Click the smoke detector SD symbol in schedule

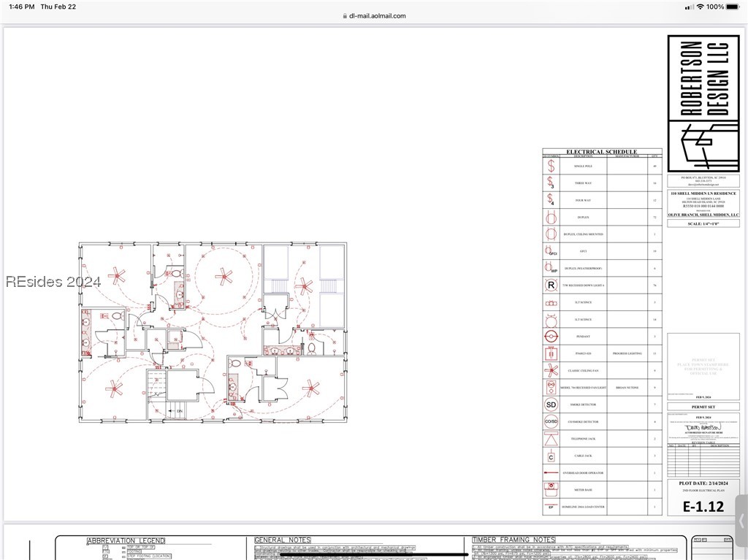[x=551, y=404]
